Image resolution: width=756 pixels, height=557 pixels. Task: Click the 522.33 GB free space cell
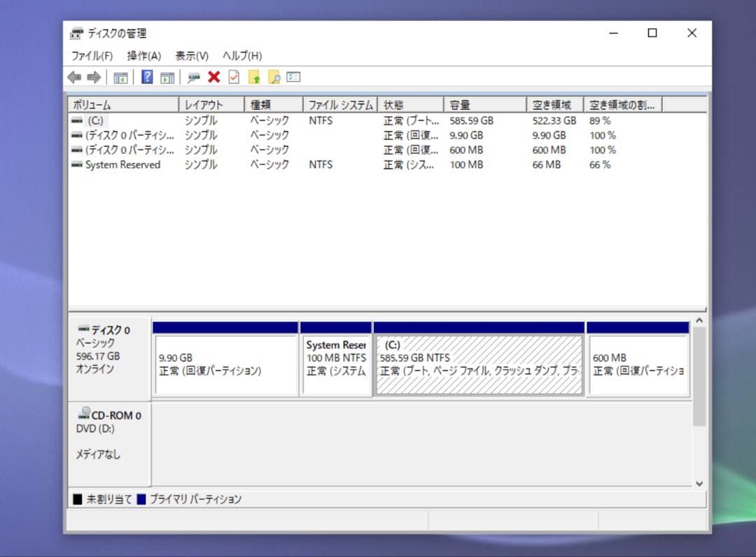(554, 120)
